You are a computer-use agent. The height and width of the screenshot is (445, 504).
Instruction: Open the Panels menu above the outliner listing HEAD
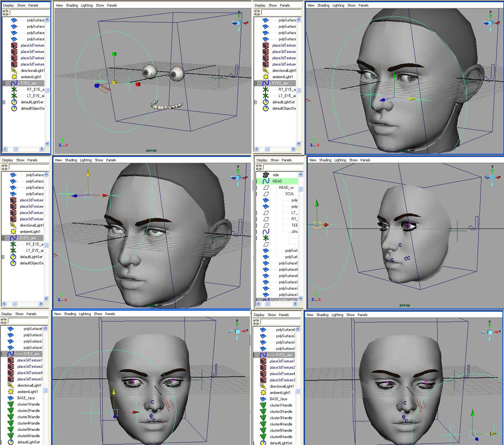click(286, 160)
